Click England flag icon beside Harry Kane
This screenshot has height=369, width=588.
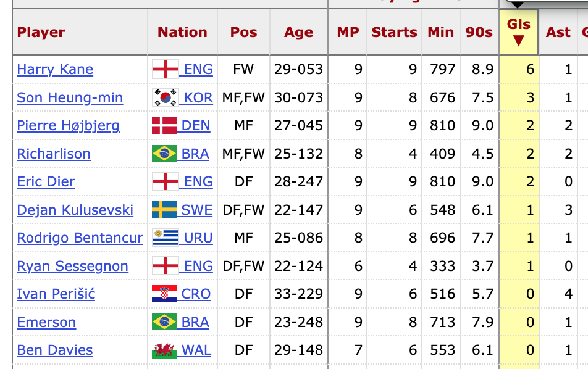tap(165, 69)
